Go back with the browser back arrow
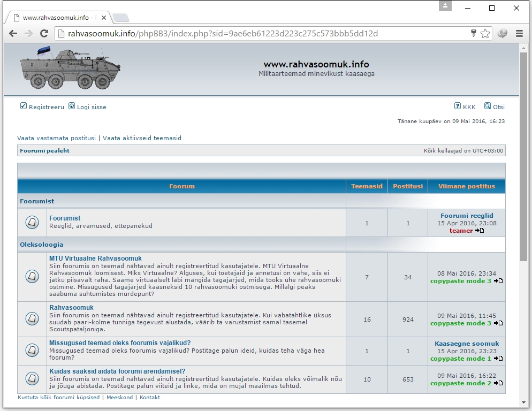Image resolution: width=532 pixels, height=411 pixels. point(13,34)
